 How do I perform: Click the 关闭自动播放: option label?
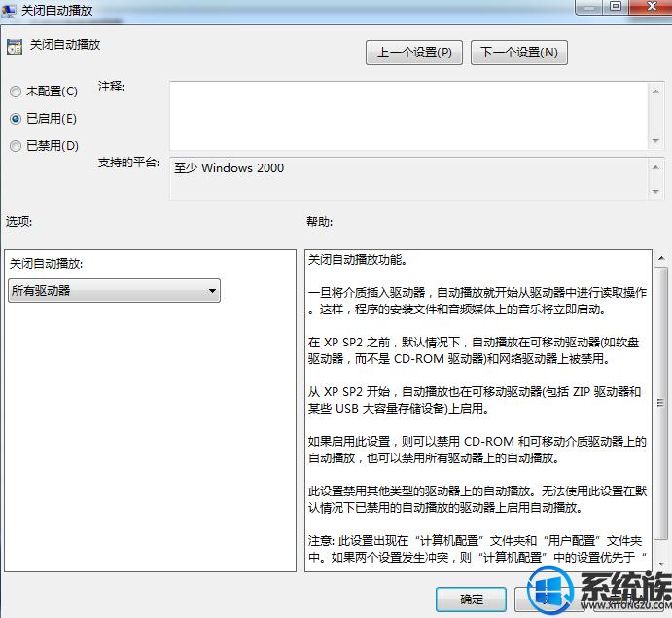click(46, 264)
